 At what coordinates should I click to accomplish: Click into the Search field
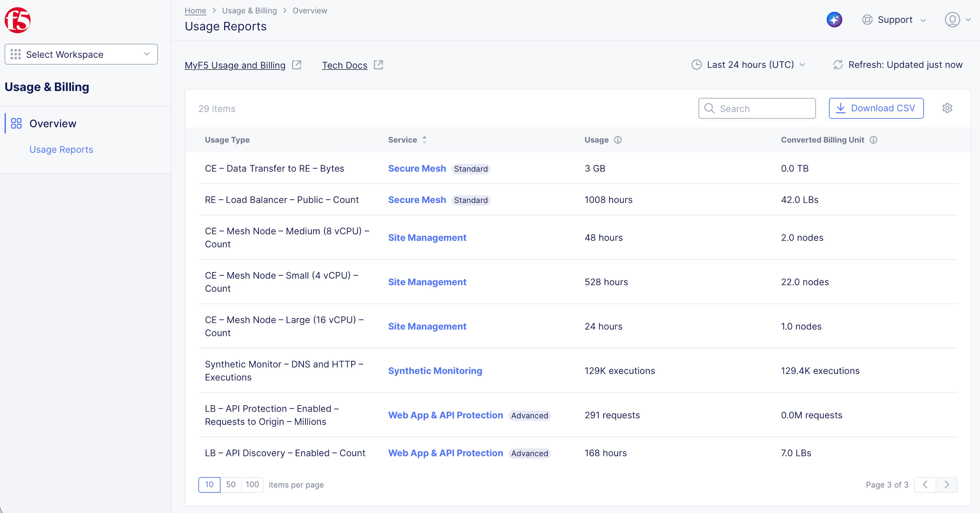pos(757,109)
